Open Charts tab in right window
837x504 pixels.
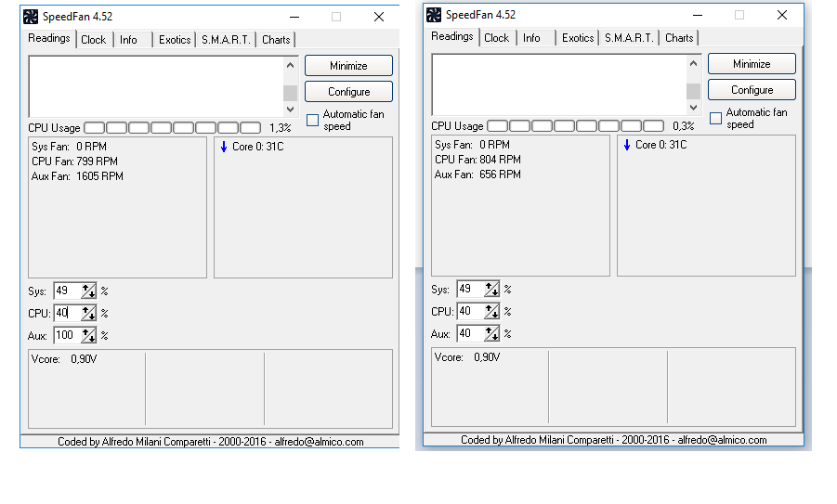(x=679, y=38)
